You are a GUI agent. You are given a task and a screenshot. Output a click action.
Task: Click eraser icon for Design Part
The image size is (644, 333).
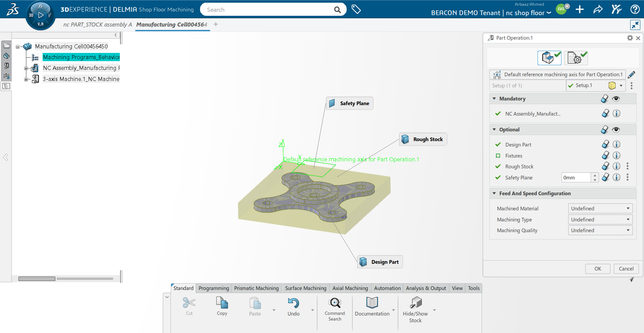pos(605,144)
